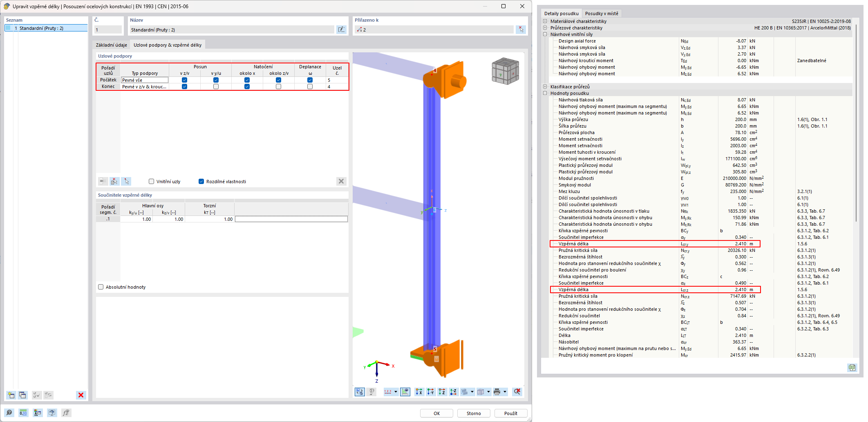Click Vzpěrná délka Lcr,z row
Viewport: 868px width, 422px height.
click(655, 290)
